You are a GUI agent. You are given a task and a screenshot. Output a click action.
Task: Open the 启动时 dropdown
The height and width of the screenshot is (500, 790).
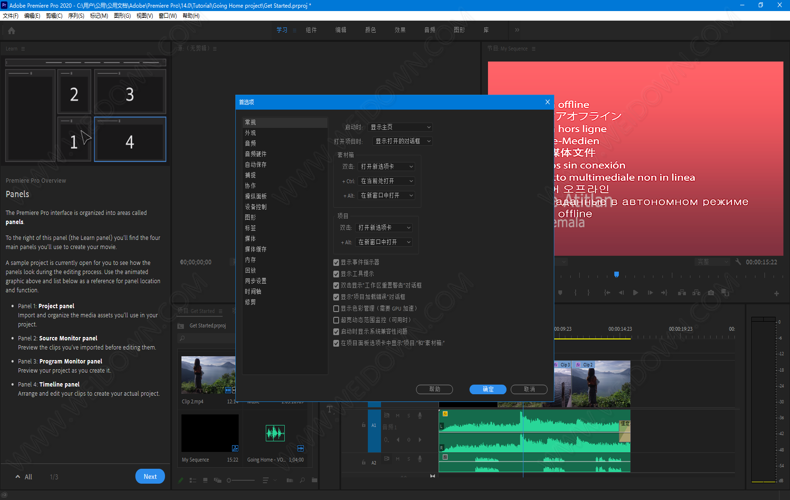[400, 127]
